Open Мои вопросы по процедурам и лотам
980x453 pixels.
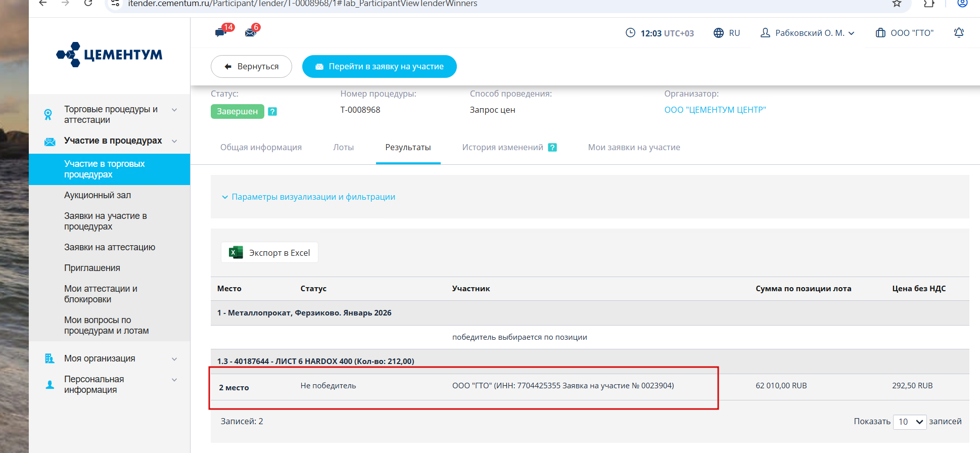click(x=106, y=325)
